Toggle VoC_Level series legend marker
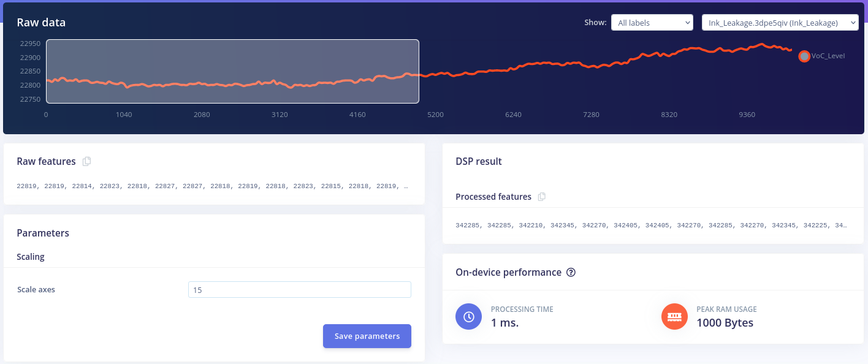Viewport: 868px width, 364px height. tap(804, 56)
